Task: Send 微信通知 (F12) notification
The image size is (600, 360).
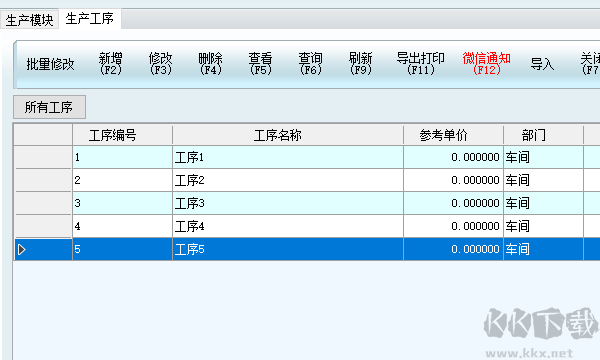Action: tap(486, 64)
